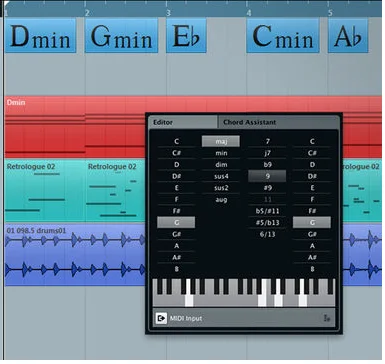The width and height of the screenshot is (385, 364).
Task: Toggle the highlighted 9 tension
Action: tap(267, 176)
